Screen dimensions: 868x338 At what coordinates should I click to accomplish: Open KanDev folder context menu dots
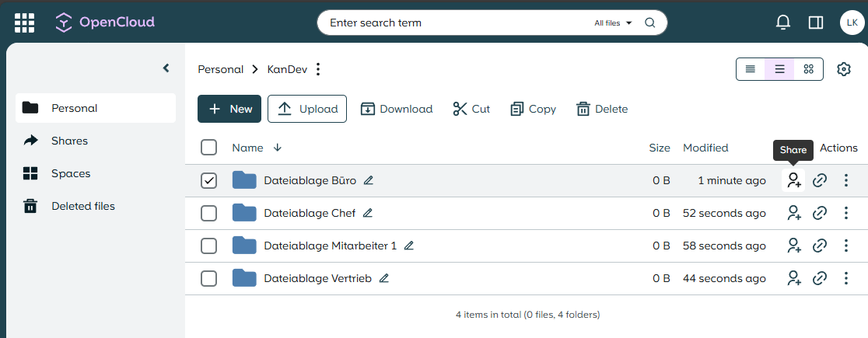(317, 69)
